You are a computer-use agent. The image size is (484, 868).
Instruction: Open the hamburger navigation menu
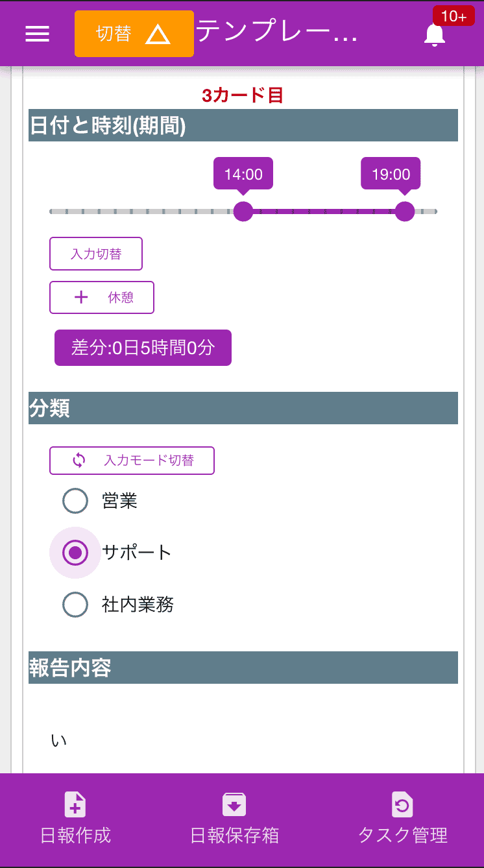[x=37, y=34]
